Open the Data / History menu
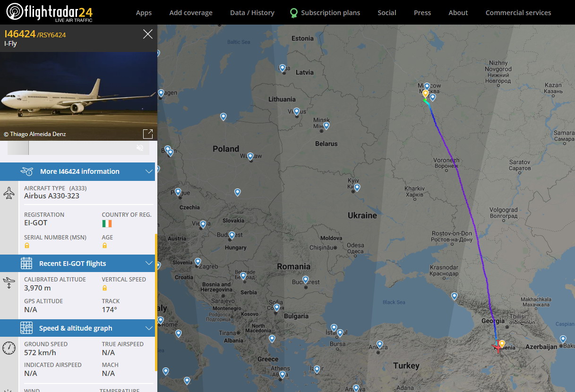The height and width of the screenshot is (392, 575). tap(252, 13)
